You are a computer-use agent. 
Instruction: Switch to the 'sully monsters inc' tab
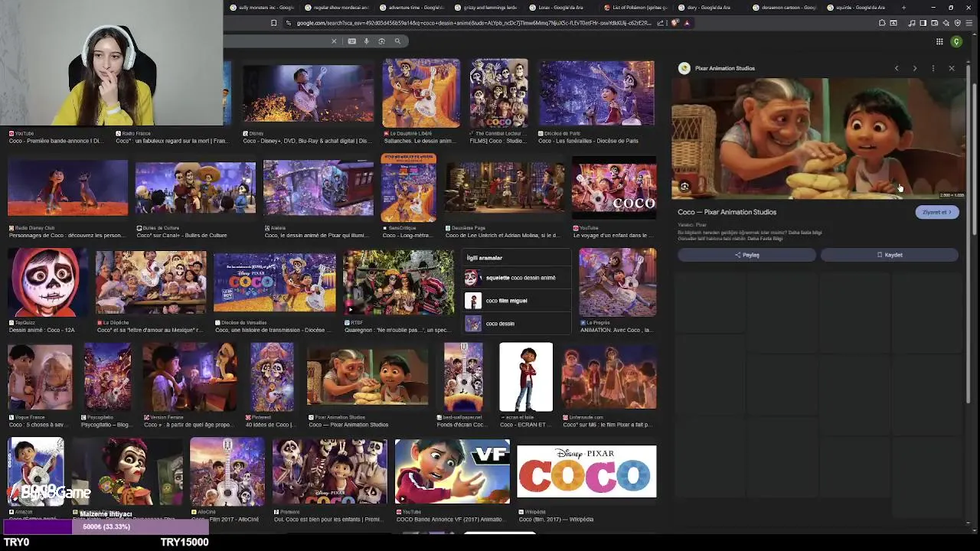[262, 8]
